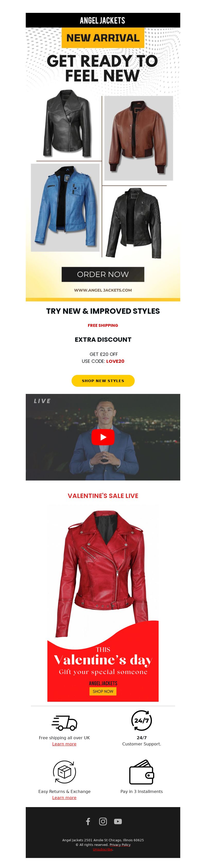Open the Facebook icon in footer
This screenshot has width=206, height=868.
(x=88, y=821)
